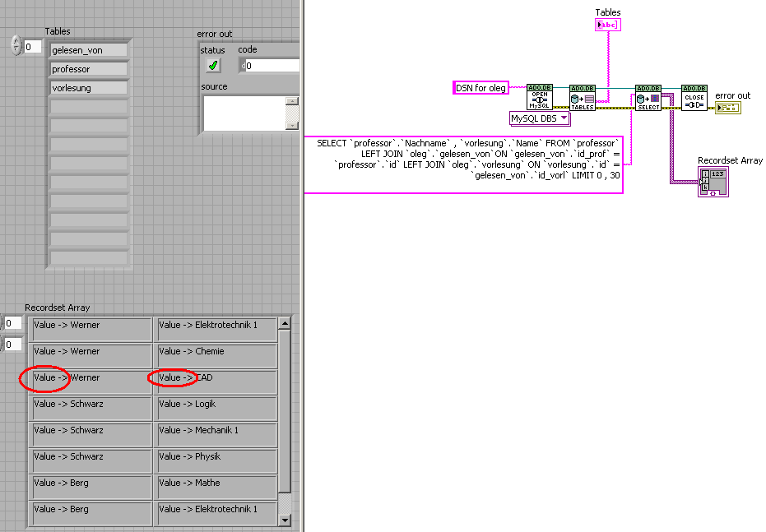The height and width of the screenshot is (532, 766).
Task: Click the Tables string indicator terminal
Action: click(x=608, y=25)
